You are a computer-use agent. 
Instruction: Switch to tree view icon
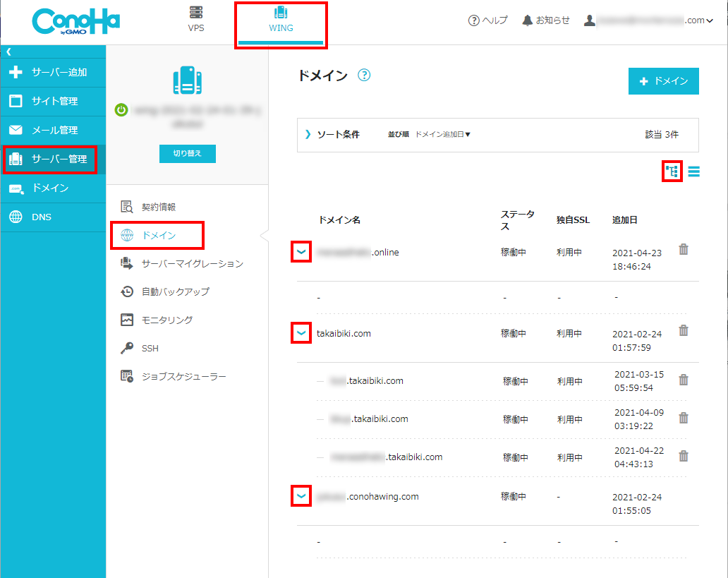pos(672,171)
